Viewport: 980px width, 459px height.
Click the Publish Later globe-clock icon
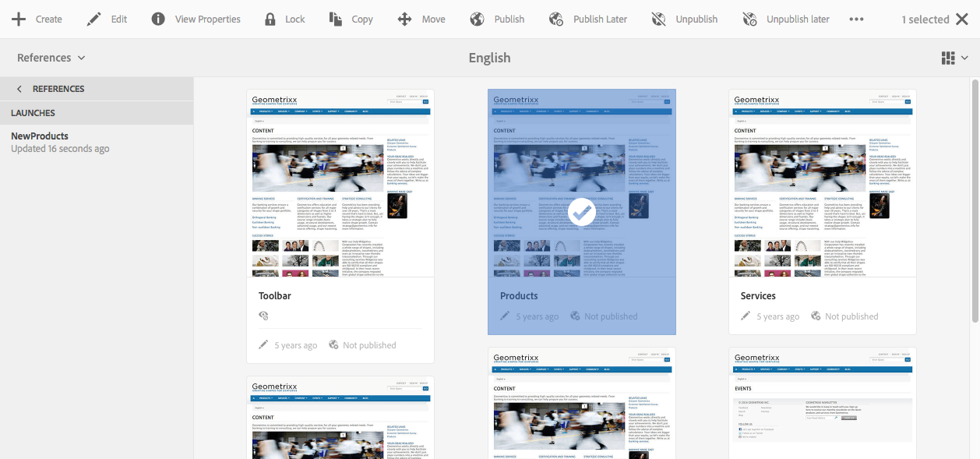556,19
